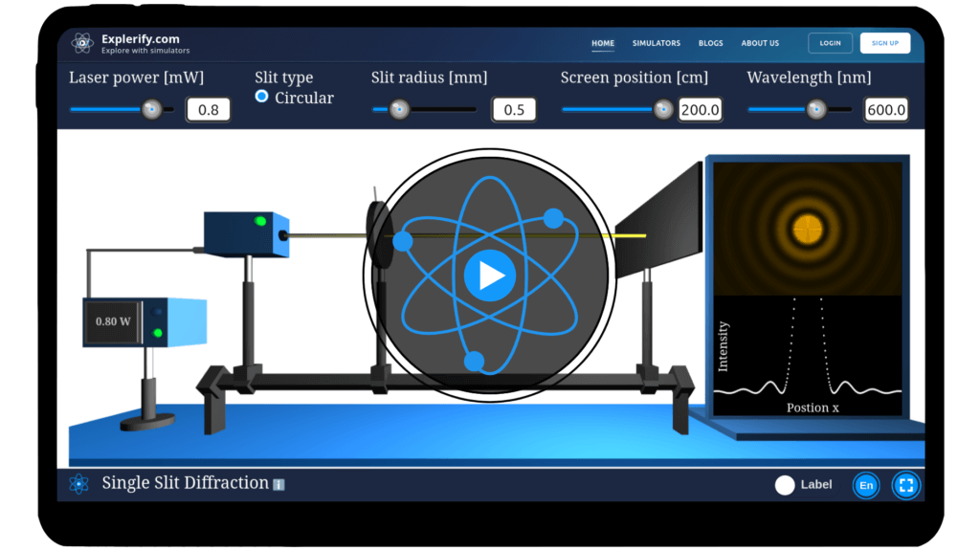
Task: Click the Slit radius value field
Action: pos(514,109)
